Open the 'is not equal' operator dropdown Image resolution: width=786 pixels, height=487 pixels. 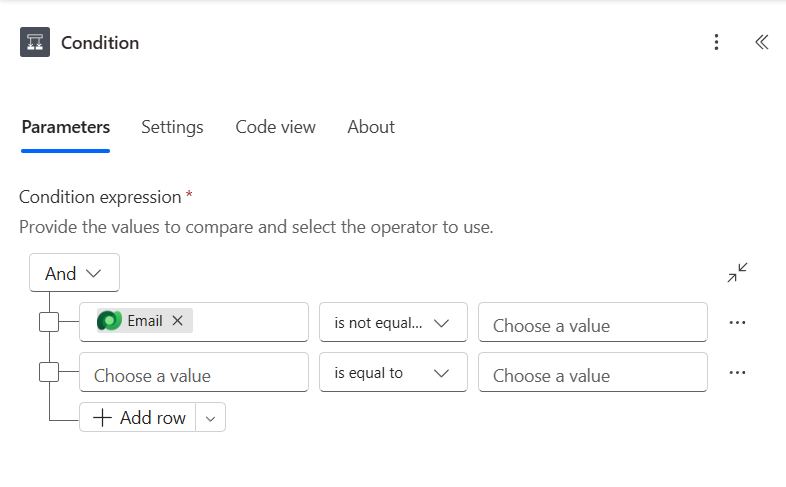pyautogui.click(x=393, y=323)
